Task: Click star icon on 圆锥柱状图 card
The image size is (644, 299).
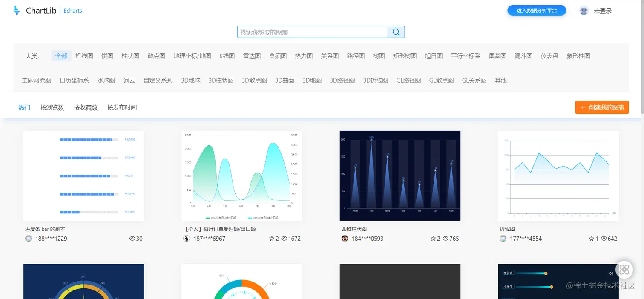Action: coord(433,239)
